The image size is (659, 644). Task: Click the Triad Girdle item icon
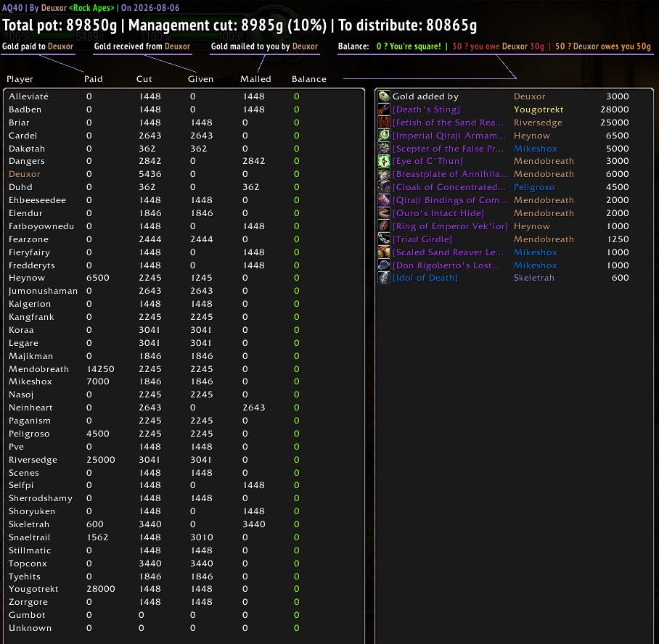pos(384,239)
